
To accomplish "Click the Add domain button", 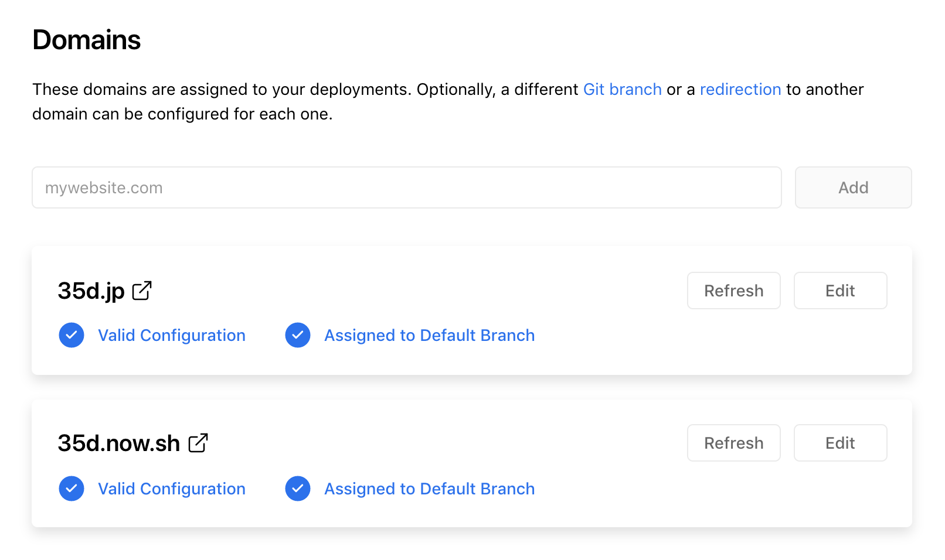I will tap(853, 187).
